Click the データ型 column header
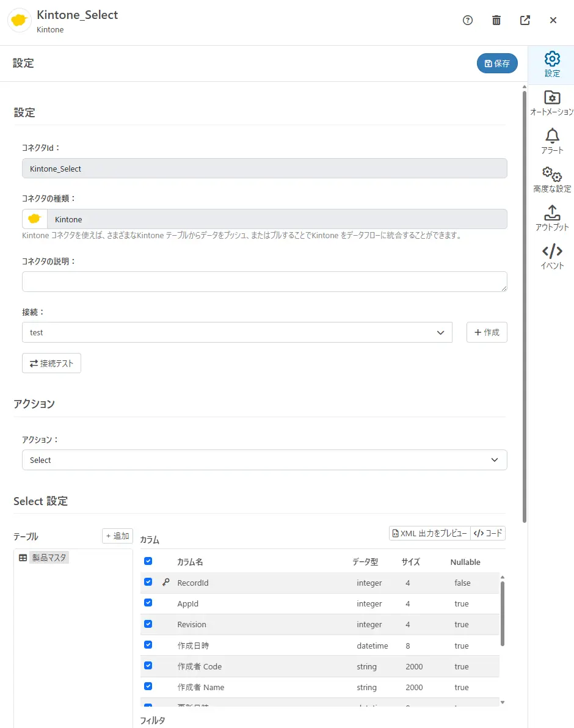Screen dimensions: 574x728 (365, 562)
